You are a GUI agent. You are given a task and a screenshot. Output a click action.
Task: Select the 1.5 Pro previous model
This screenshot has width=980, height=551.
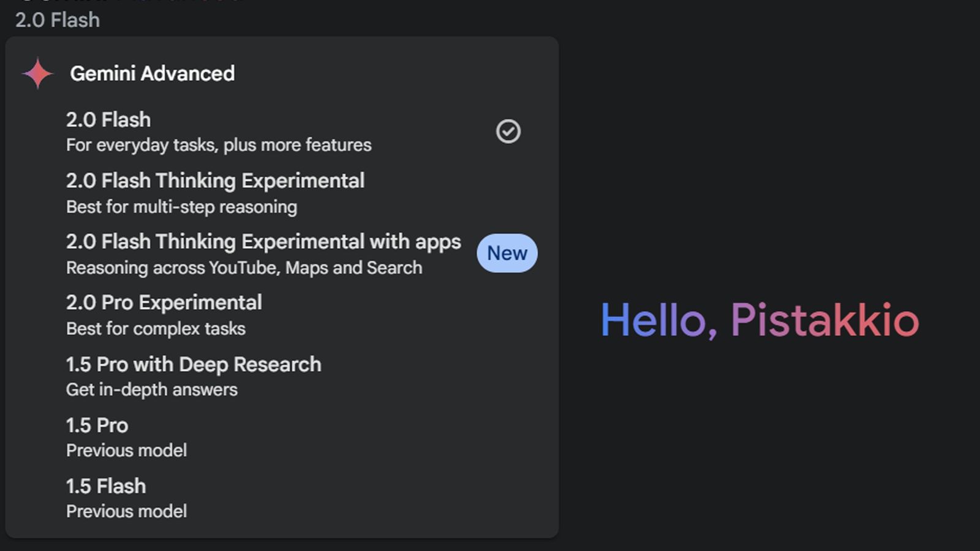[282, 437]
